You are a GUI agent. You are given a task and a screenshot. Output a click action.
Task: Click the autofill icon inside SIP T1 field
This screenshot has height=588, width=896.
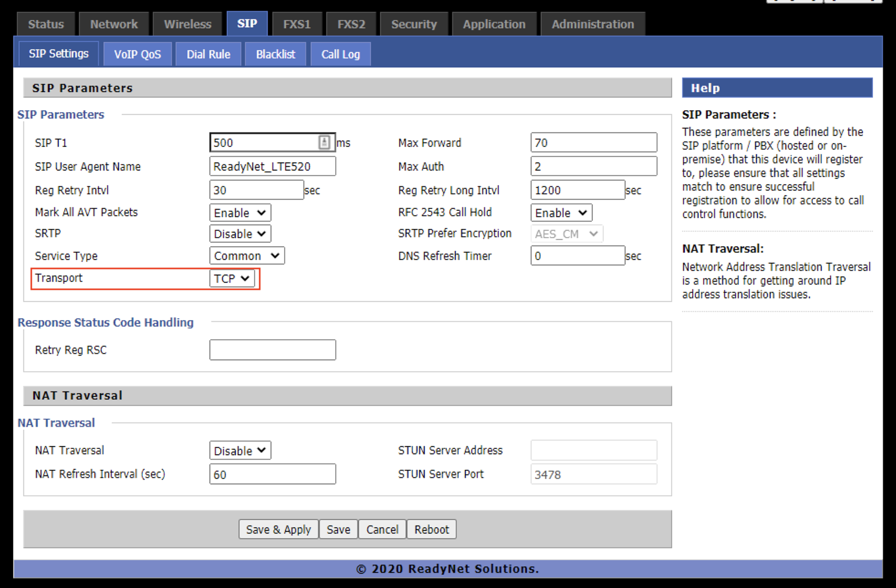pos(324,142)
